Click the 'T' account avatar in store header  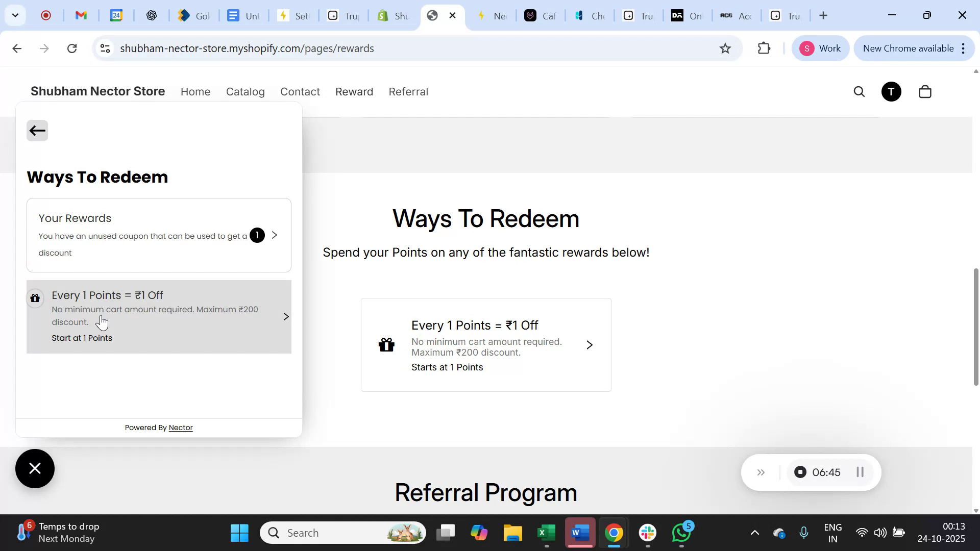coord(891,91)
